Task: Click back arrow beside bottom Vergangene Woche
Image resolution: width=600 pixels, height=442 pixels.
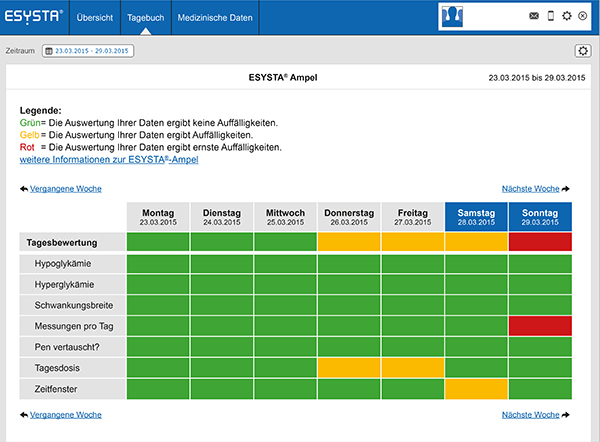Action: [x=24, y=415]
